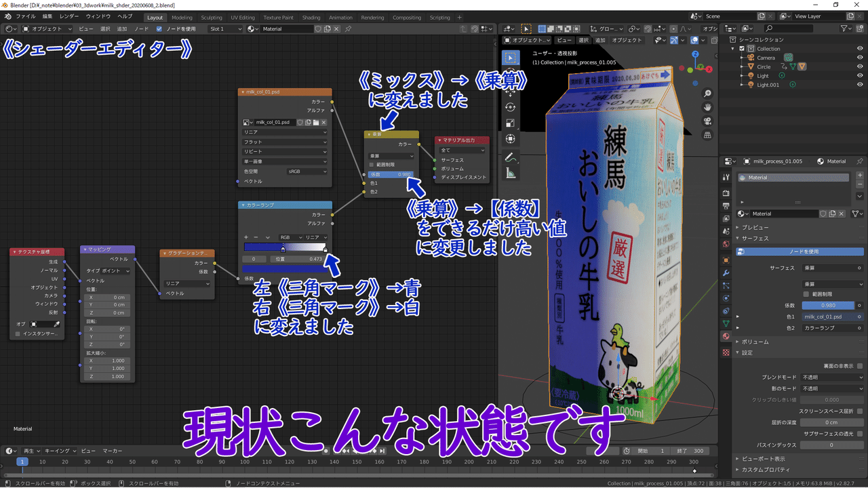Open the Output properties tab
Image resolution: width=868 pixels, height=488 pixels.
[x=726, y=206]
